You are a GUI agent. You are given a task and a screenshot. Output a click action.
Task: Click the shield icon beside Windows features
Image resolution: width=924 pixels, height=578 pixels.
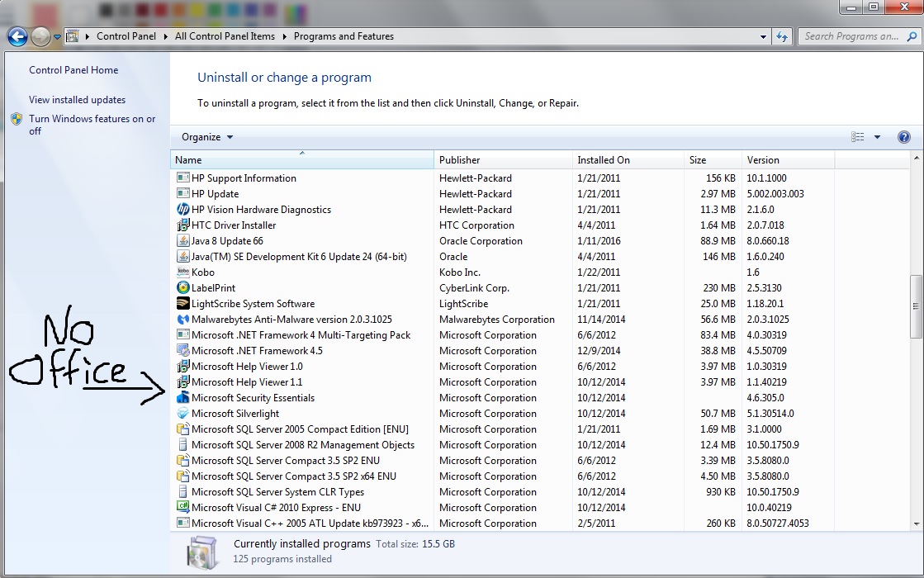(17, 119)
